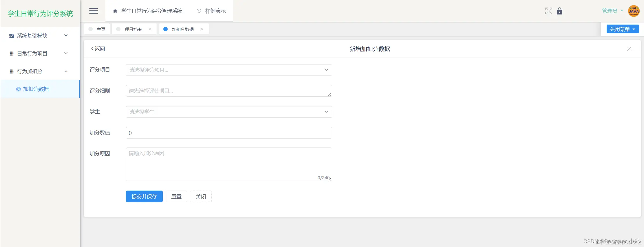644x247 pixels.
Task: Open the 学生 selection dropdown
Action: pos(229,112)
